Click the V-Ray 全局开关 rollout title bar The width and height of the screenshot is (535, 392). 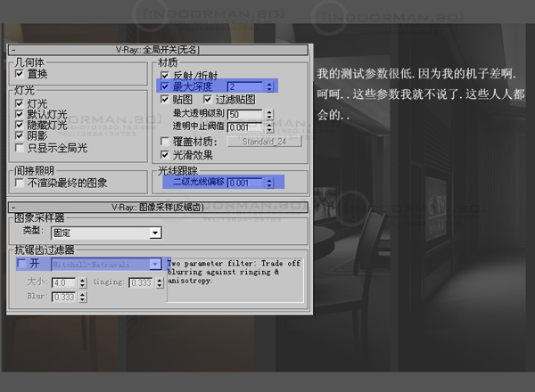click(x=160, y=52)
